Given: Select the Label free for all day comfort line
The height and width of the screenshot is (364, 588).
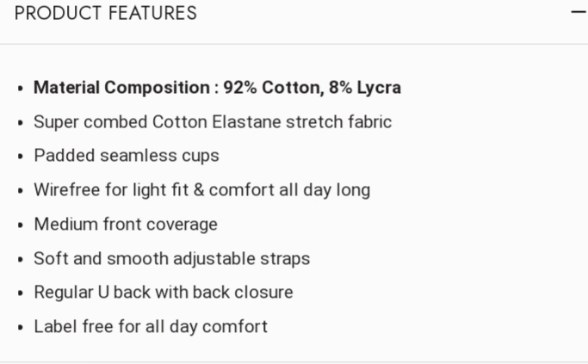Looking at the screenshot, I should pos(151,327).
